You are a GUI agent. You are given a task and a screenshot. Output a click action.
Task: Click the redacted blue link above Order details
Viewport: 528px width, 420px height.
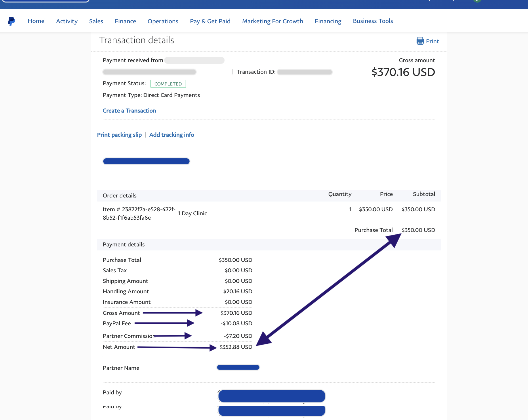(146, 161)
